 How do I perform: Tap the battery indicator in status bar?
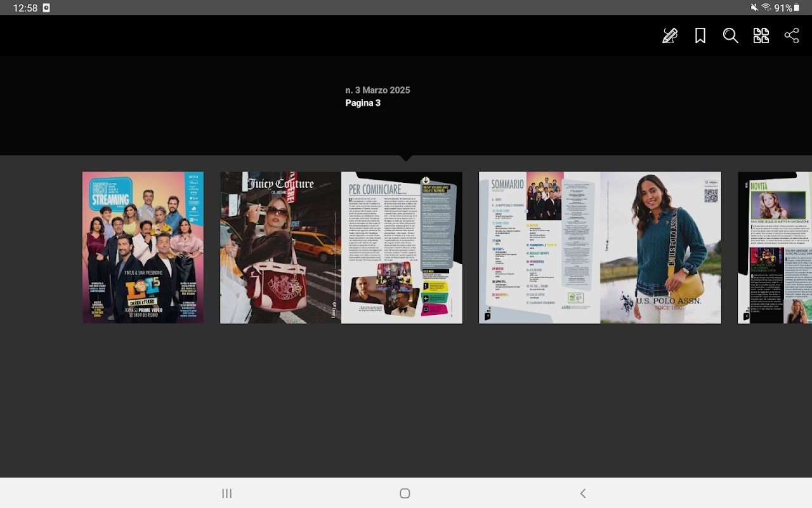coord(787,8)
